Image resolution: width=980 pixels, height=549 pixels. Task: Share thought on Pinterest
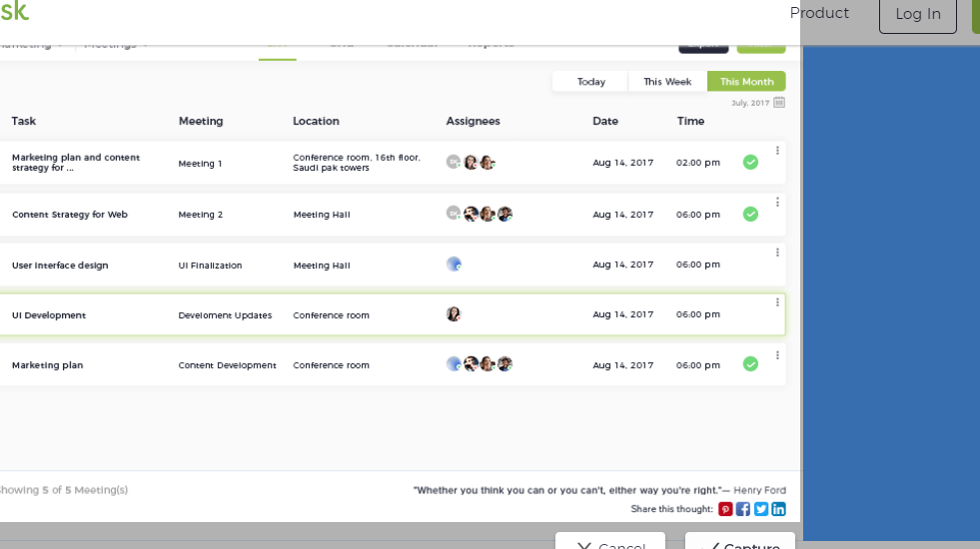point(725,509)
